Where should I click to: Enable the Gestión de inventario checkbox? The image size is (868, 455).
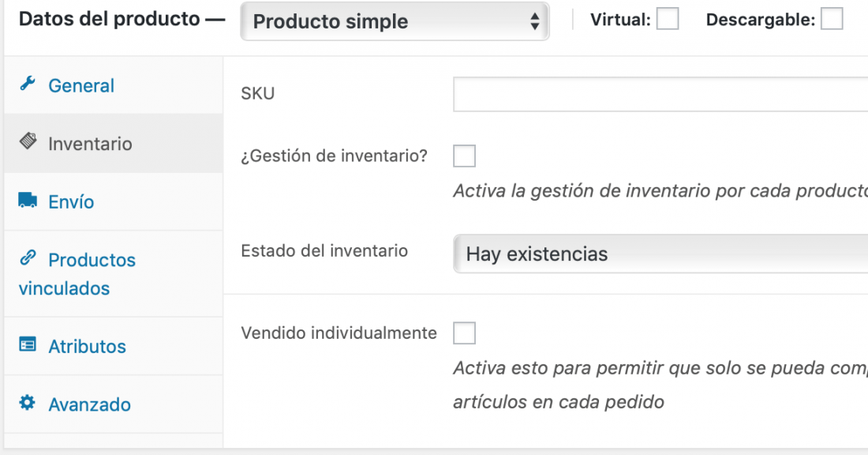pos(464,156)
